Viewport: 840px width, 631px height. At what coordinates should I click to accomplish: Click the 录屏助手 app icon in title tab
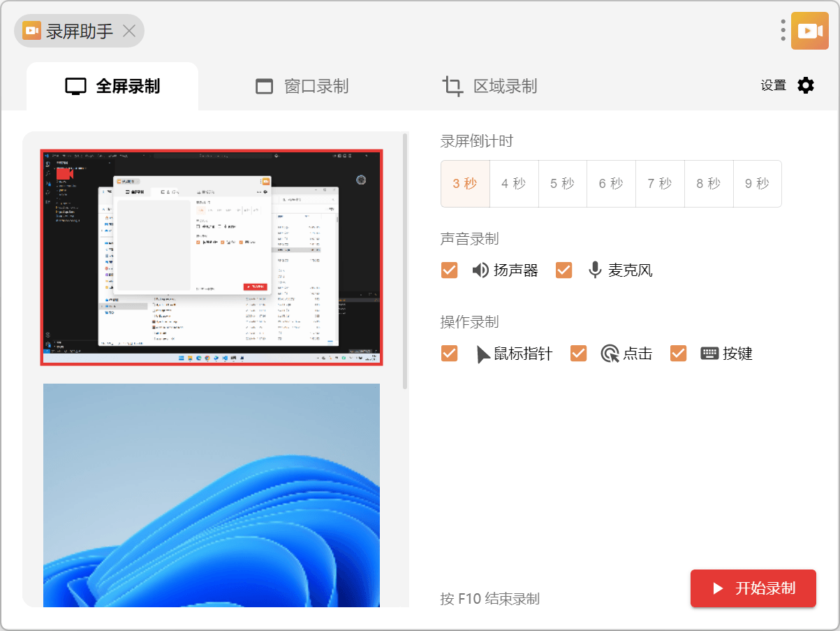click(x=31, y=31)
